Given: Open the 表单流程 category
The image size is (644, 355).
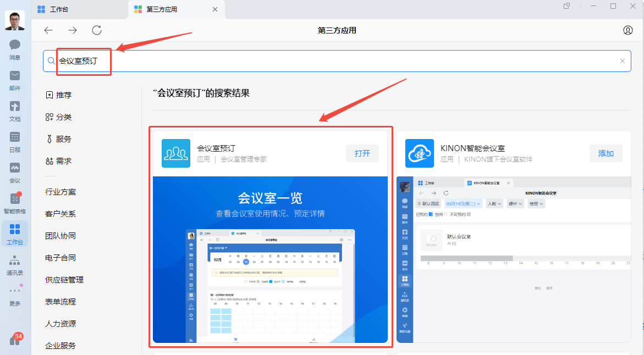Looking at the screenshot, I should [60, 302].
